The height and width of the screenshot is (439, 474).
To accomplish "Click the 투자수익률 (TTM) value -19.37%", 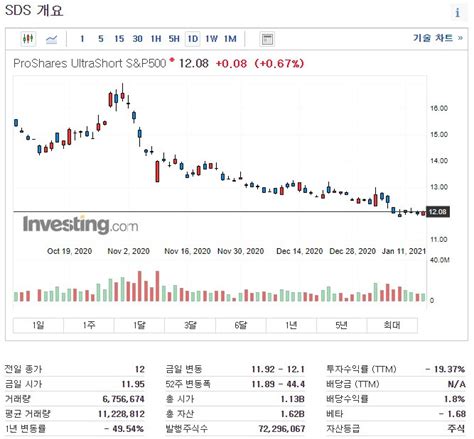I will [445, 369].
